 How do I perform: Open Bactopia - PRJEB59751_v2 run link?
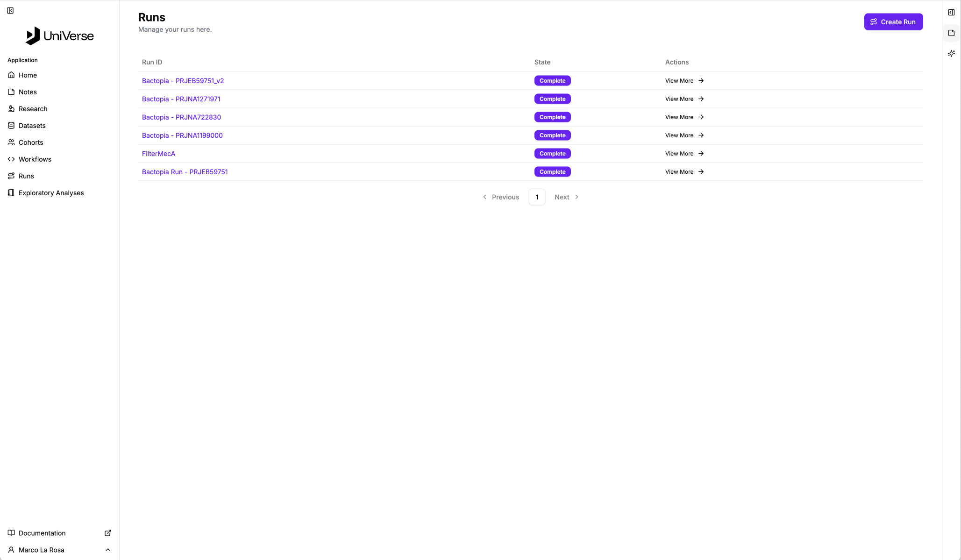click(183, 81)
